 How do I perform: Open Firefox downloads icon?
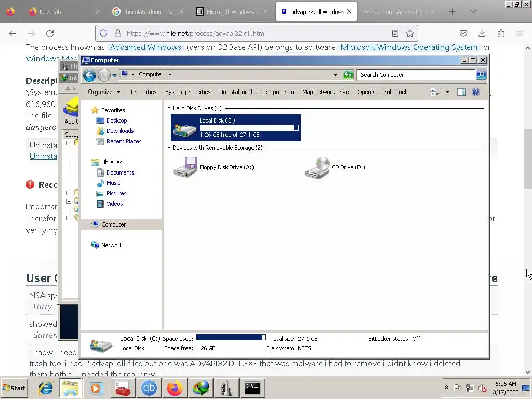482,33
